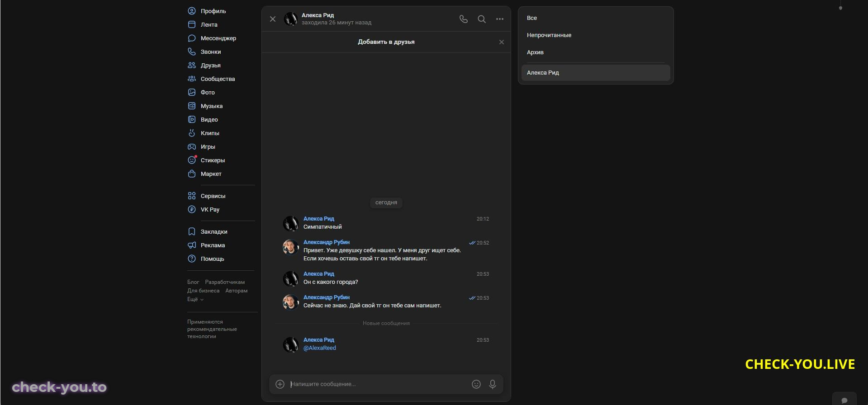Open the Для бизнеса footer link
The width and height of the screenshot is (868, 405).
click(x=203, y=291)
